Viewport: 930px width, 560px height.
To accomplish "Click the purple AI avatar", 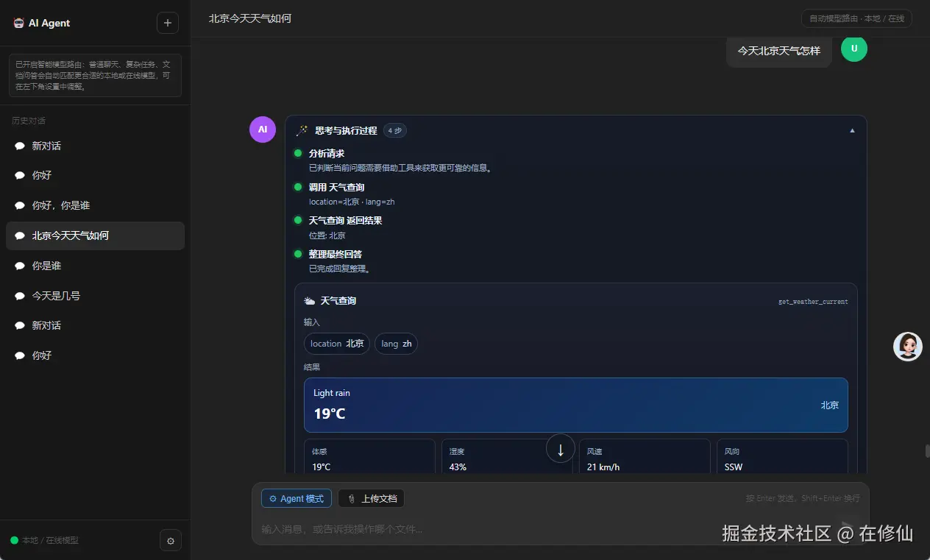I will click(x=263, y=129).
